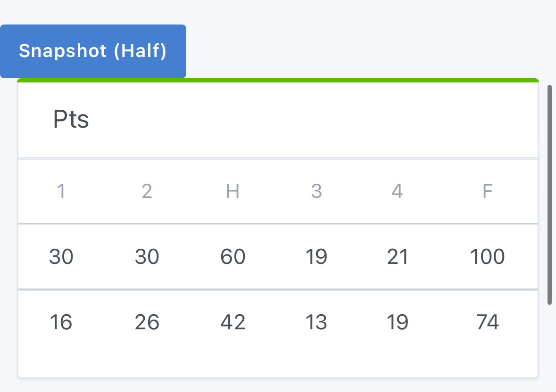Select the quarter 1 column header
The height and width of the screenshot is (392, 556).
(61, 191)
